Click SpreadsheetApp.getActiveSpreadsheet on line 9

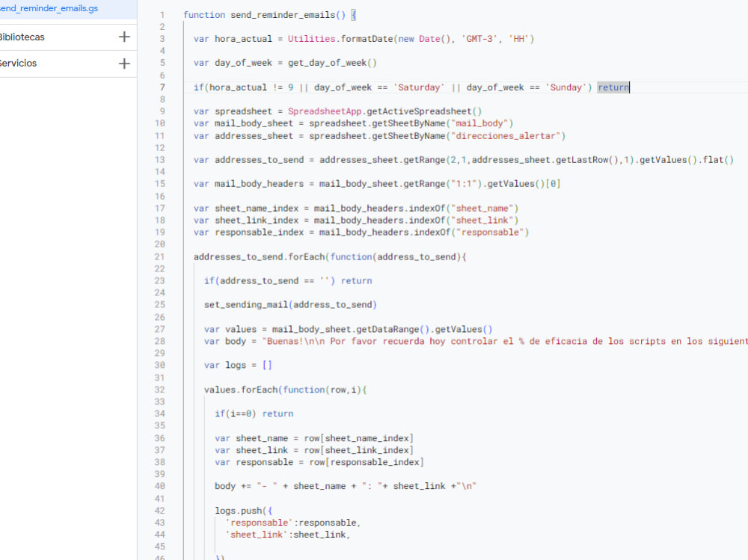(384, 111)
